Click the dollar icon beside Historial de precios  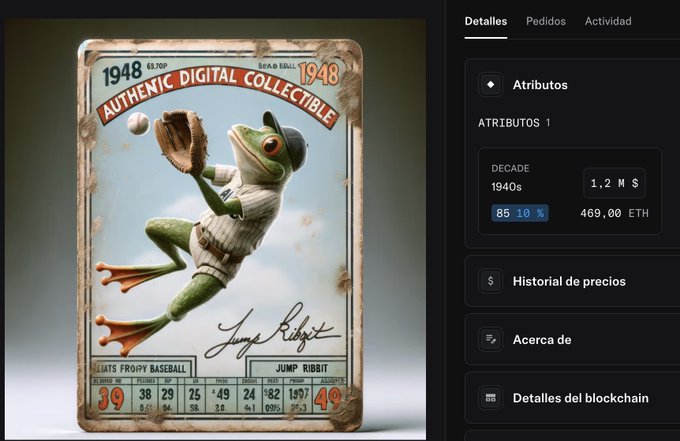coord(490,281)
